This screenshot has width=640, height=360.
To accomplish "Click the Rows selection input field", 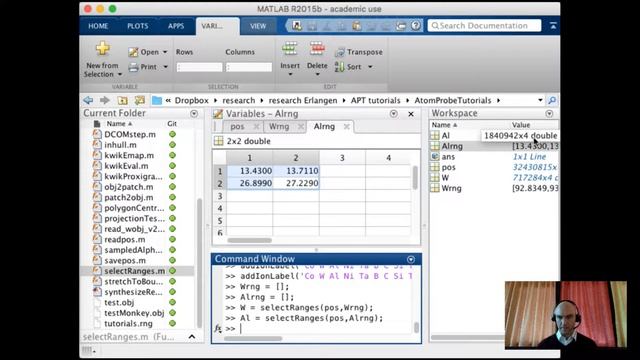I will pyautogui.click(x=199, y=67).
